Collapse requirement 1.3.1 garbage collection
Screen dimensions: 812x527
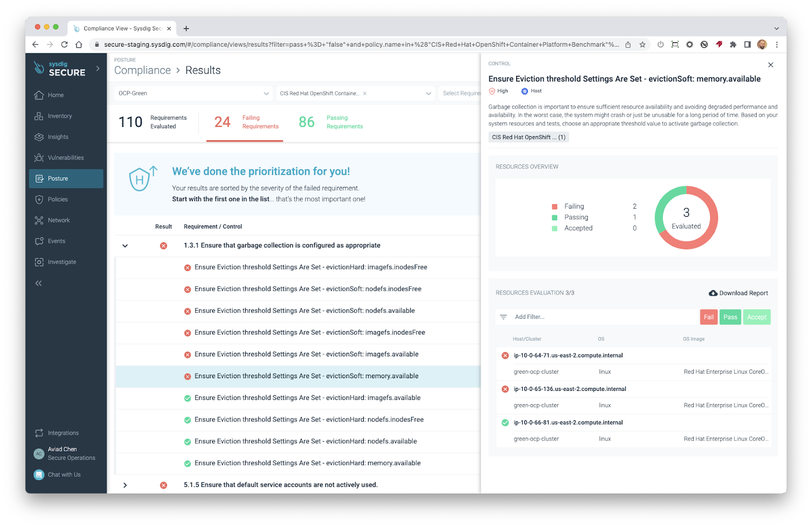[x=125, y=245]
